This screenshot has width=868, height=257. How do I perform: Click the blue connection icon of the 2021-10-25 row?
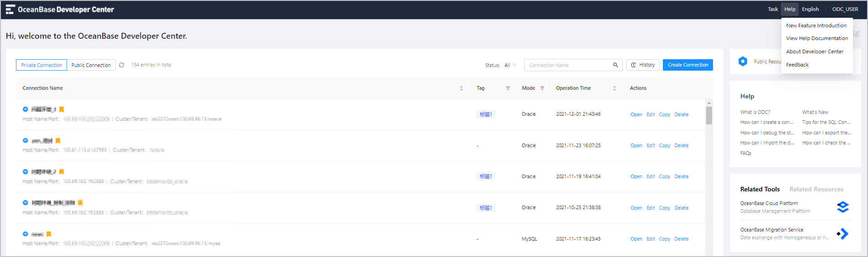point(26,203)
